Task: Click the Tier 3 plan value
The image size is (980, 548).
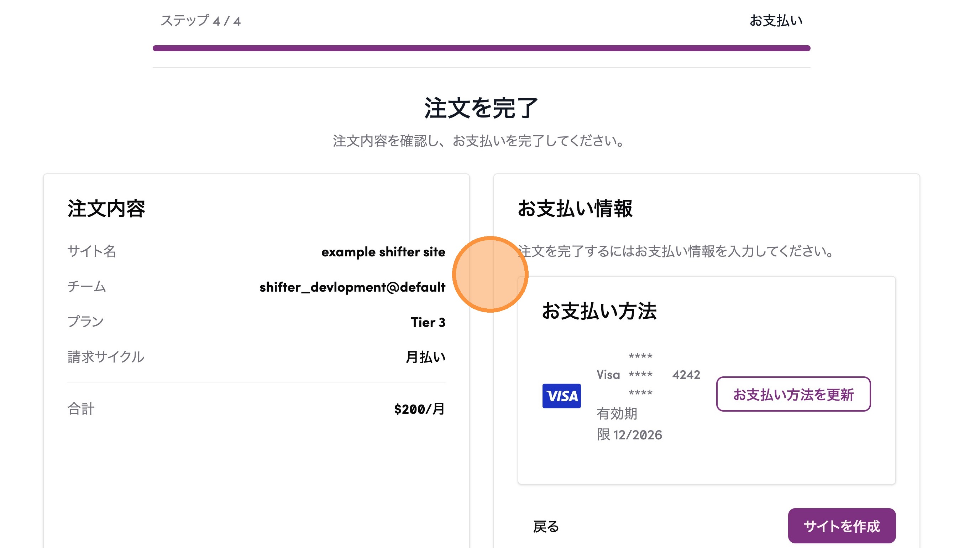Action: coord(428,322)
